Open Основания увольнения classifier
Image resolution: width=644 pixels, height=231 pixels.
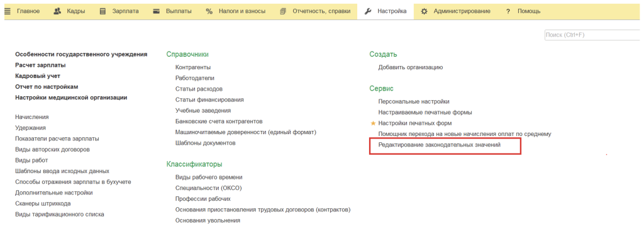point(208,220)
